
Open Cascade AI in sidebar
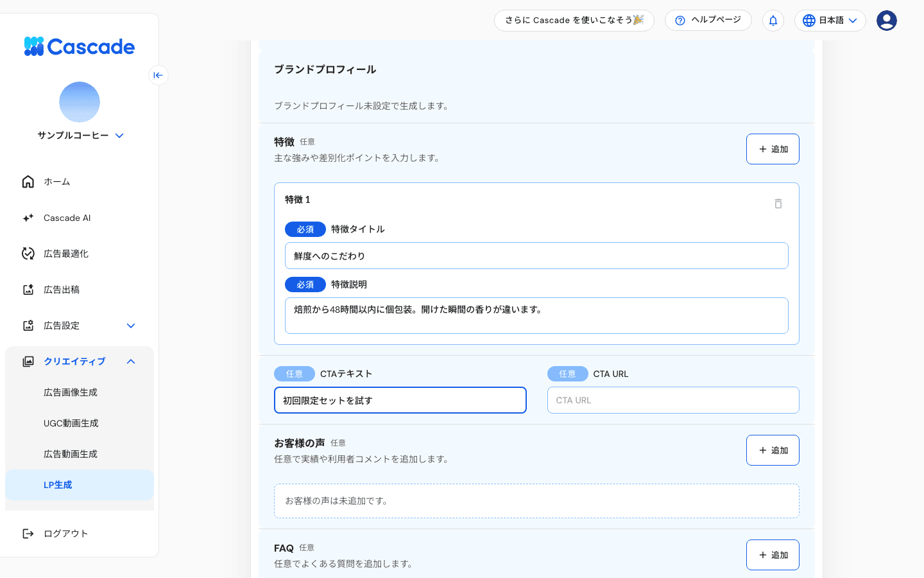[x=80, y=218]
